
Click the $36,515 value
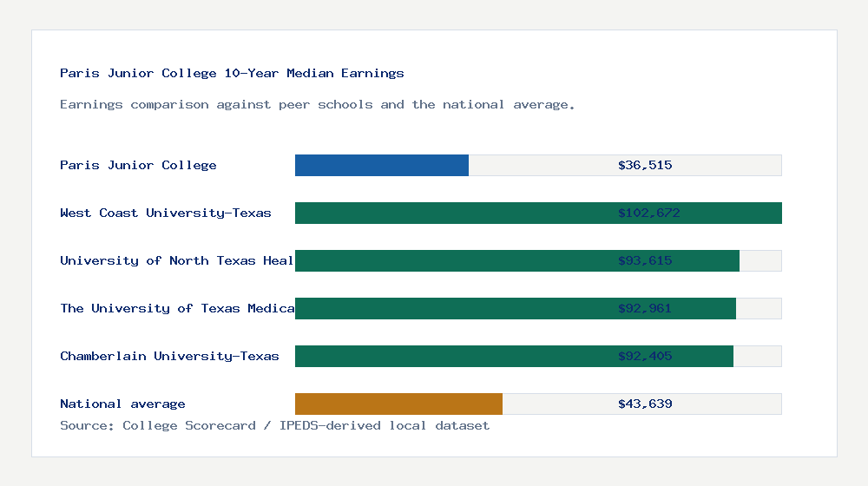645,165
